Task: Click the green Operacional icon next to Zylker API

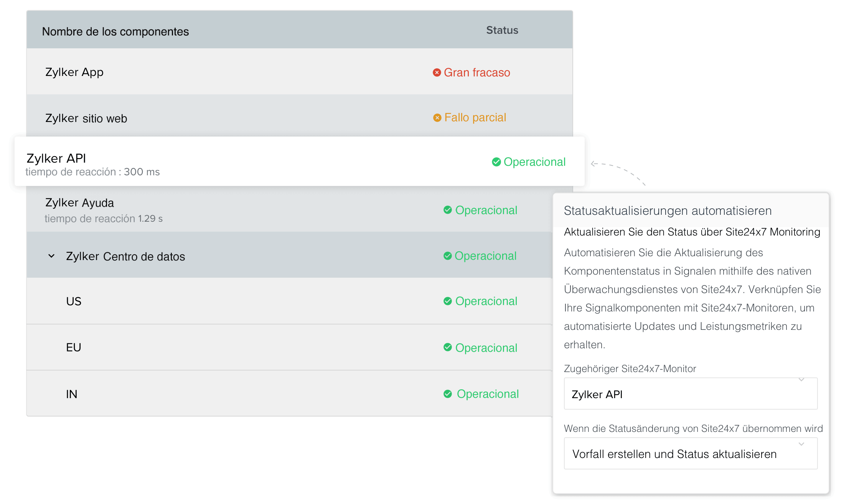Action: tap(496, 162)
